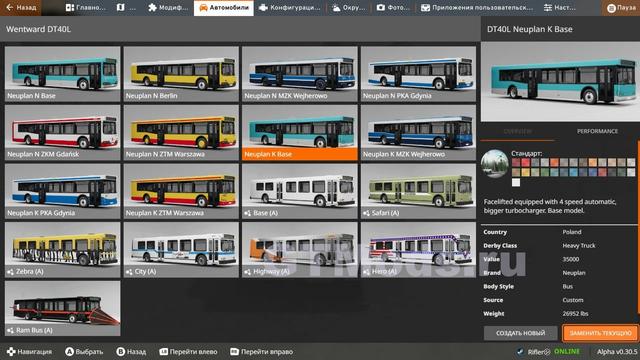Screen dimensions: 640x360
Task: Choose the Ram Bus (A) configuration
Action: pyautogui.click(x=63, y=308)
